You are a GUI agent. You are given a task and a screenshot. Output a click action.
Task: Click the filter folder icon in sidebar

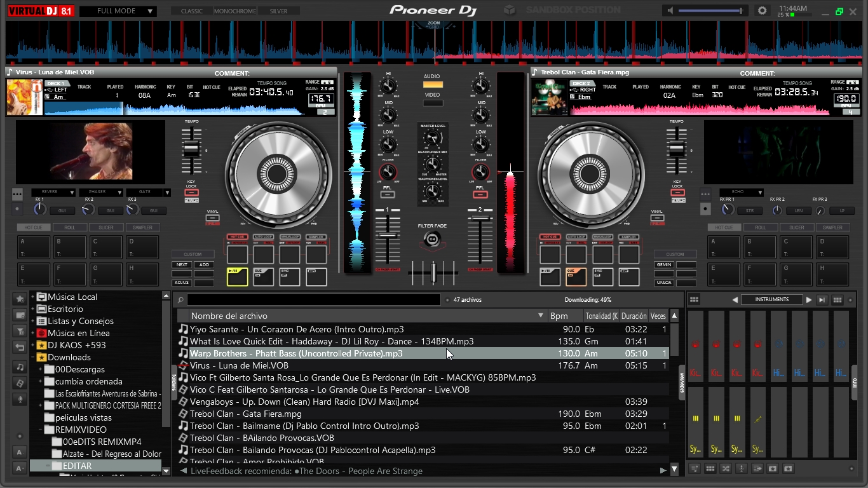click(20, 331)
